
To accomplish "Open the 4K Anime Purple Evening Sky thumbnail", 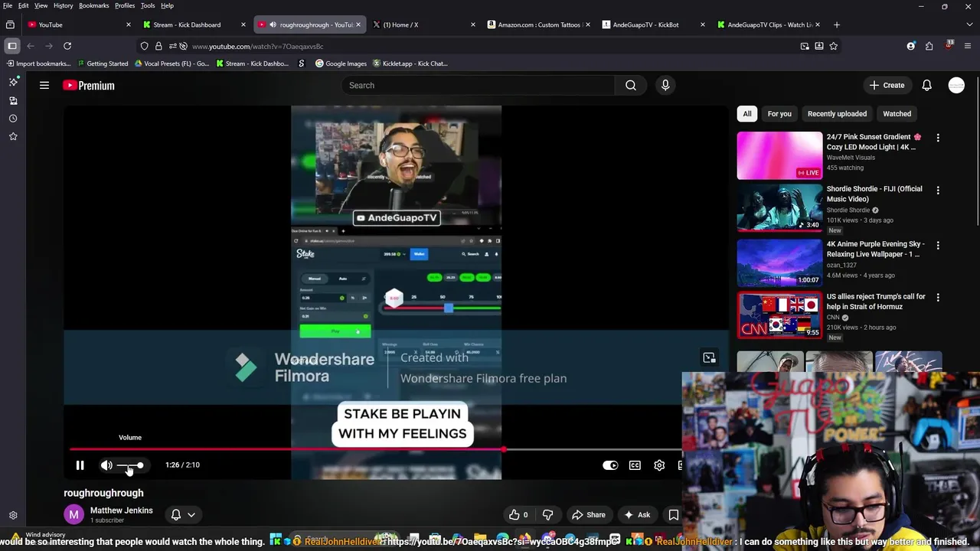I will tap(779, 262).
